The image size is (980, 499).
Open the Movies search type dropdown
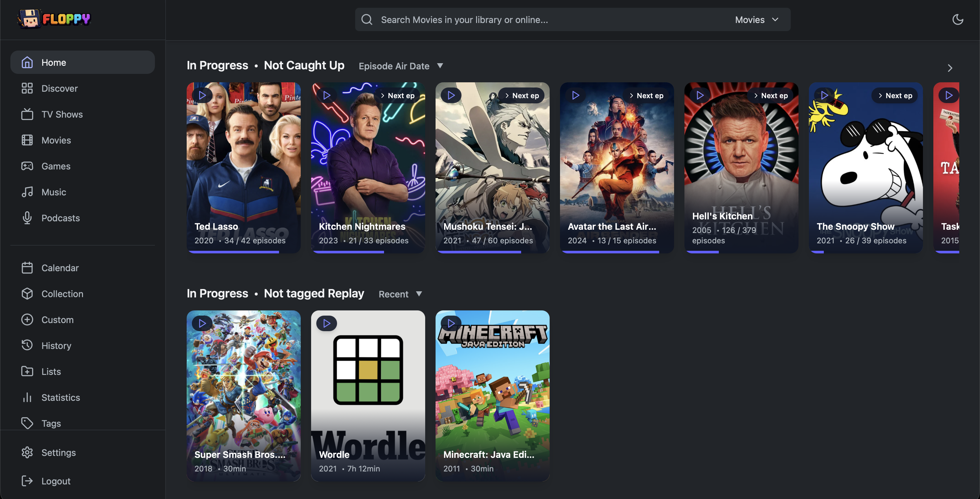click(x=757, y=19)
